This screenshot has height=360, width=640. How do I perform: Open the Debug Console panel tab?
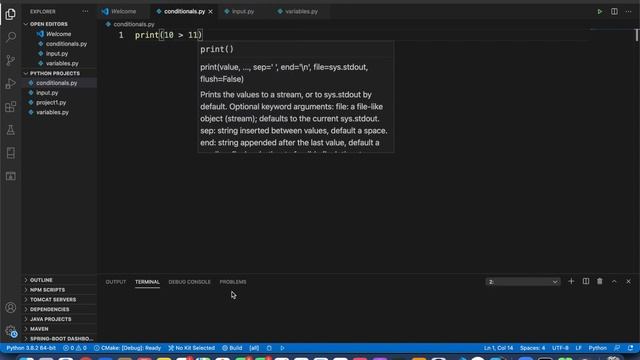pyautogui.click(x=189, y=282)
